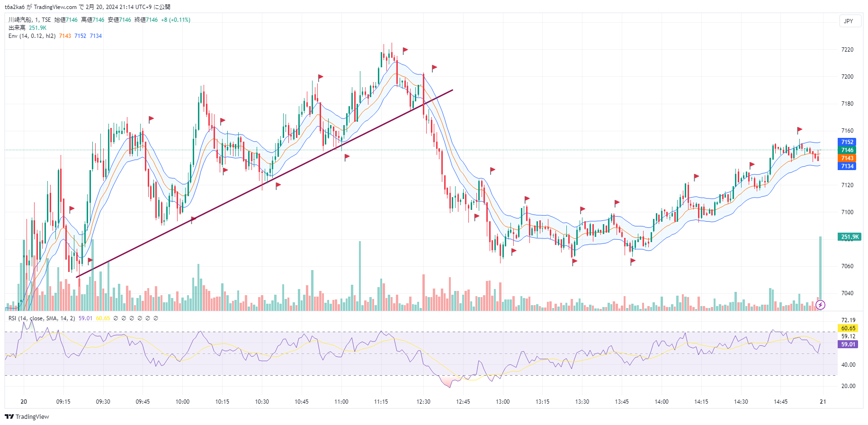Click the 出来高 volume legend label

[x=17, y=28]
